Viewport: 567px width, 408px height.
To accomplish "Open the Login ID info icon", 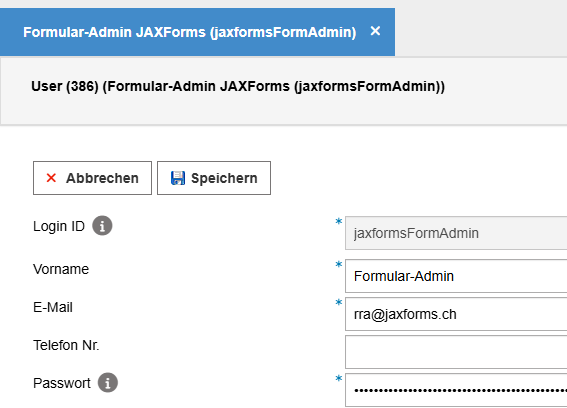I will (x=102, y=226).
